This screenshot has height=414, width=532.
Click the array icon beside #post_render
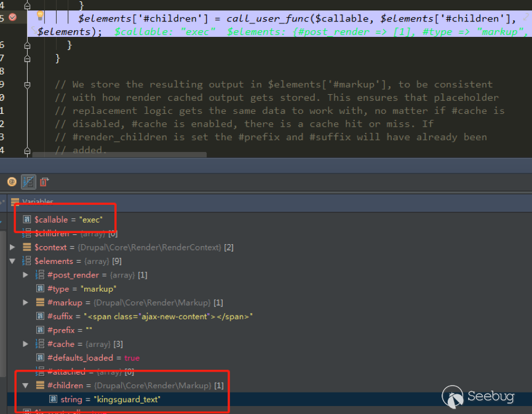(x=40, y=275)
